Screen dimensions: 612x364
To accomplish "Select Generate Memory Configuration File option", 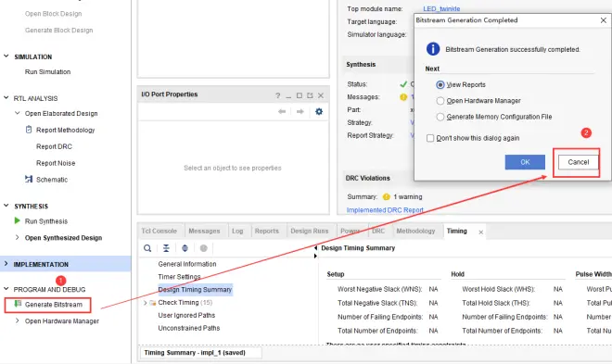I will click(x=440, y=117).
